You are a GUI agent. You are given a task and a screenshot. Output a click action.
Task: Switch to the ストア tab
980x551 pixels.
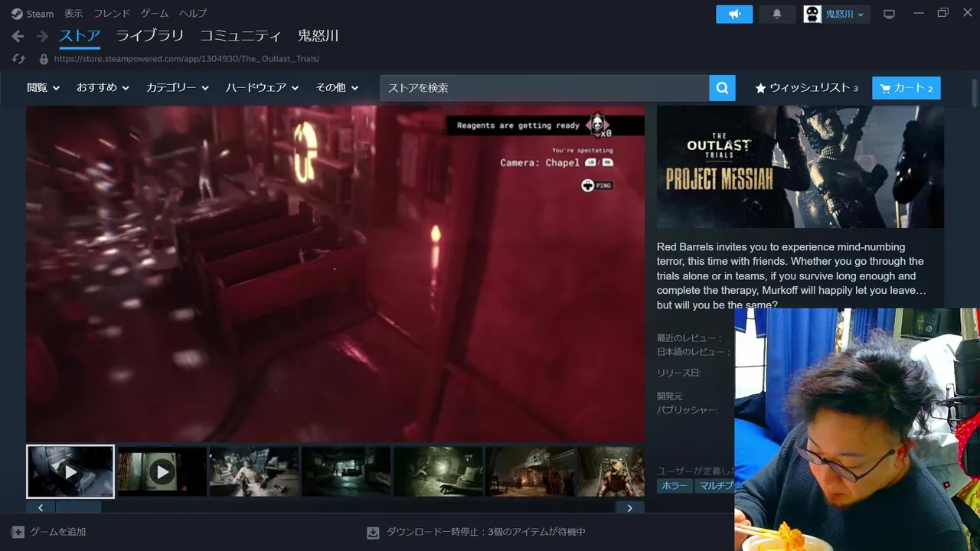coord(80,36)
